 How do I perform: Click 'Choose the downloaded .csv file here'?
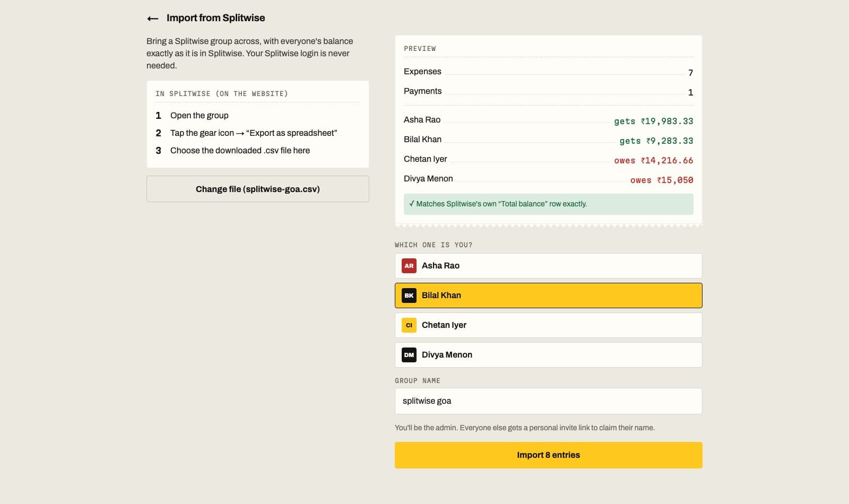pyautogui.click(x=240, y=151)
